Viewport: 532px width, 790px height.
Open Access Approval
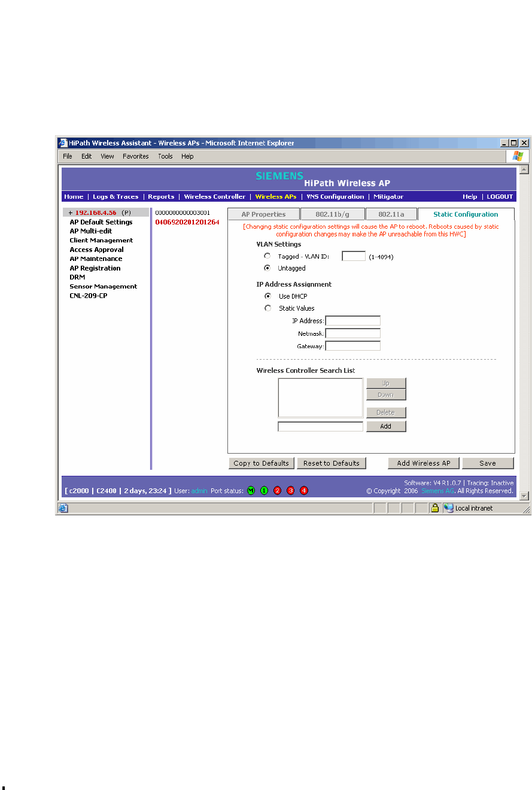pos(96,250)
